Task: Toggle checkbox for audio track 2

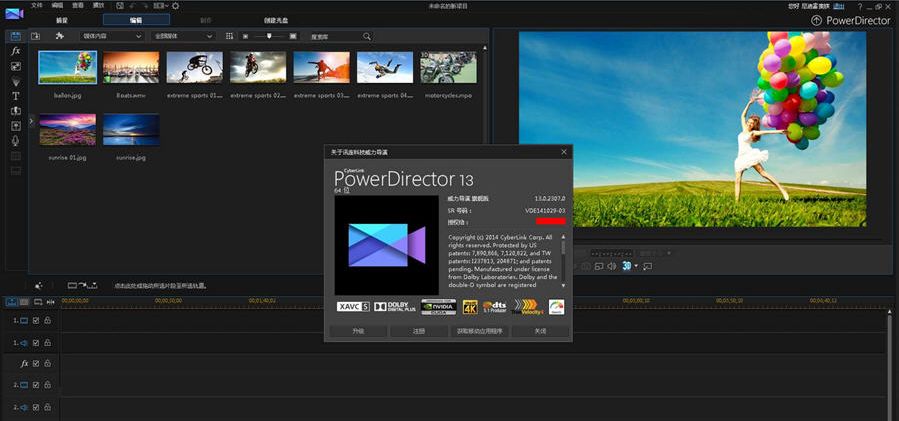Action: pos(36,407)
